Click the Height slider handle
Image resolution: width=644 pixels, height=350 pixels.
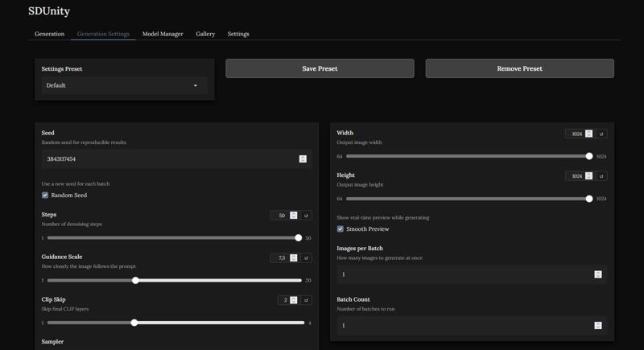tap(589, 199)
